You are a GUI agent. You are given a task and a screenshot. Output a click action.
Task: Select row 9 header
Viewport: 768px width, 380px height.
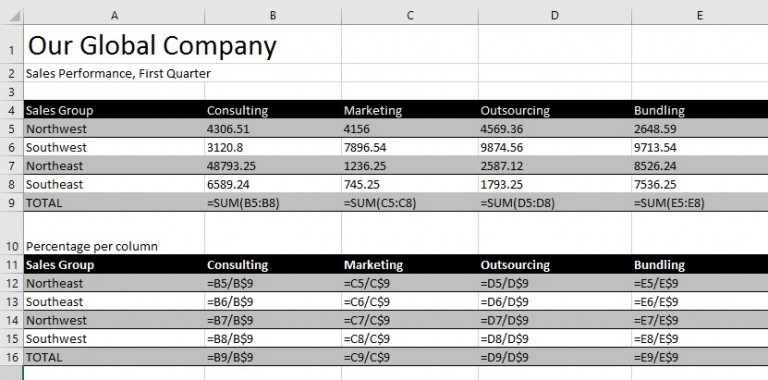click(x=11, y=203)
